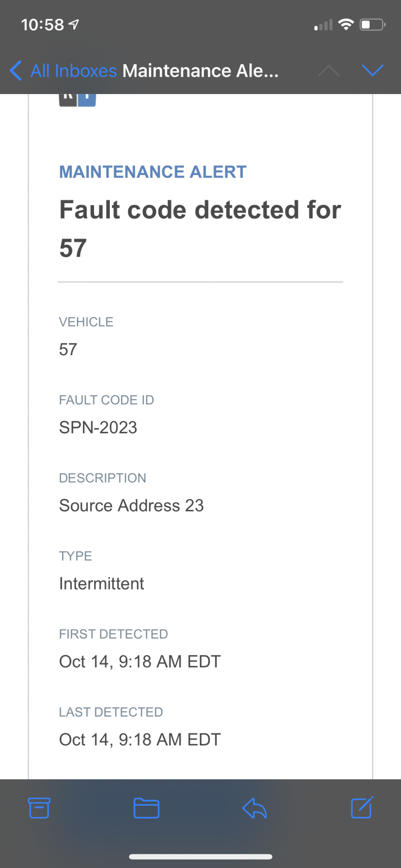The height and width of the screenshot is (868, 401).
Task: Go back to All Inboxes
Action: point(73,71)
